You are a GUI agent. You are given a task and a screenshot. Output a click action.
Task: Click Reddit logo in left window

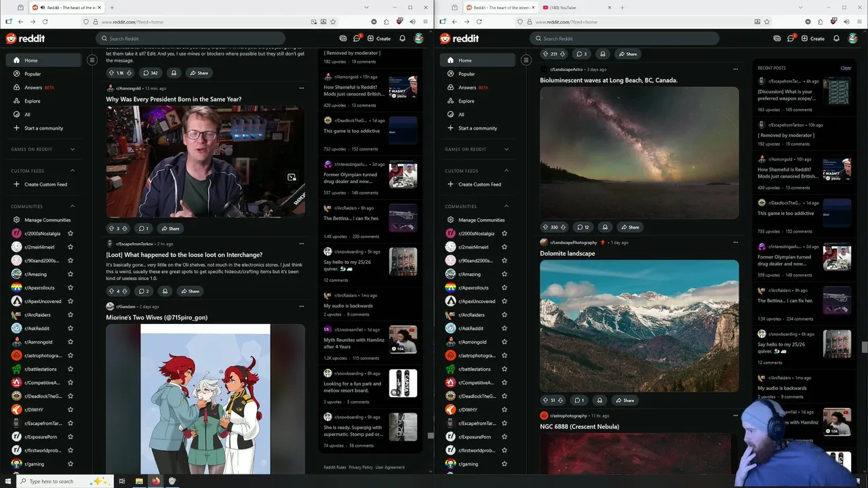24,39
